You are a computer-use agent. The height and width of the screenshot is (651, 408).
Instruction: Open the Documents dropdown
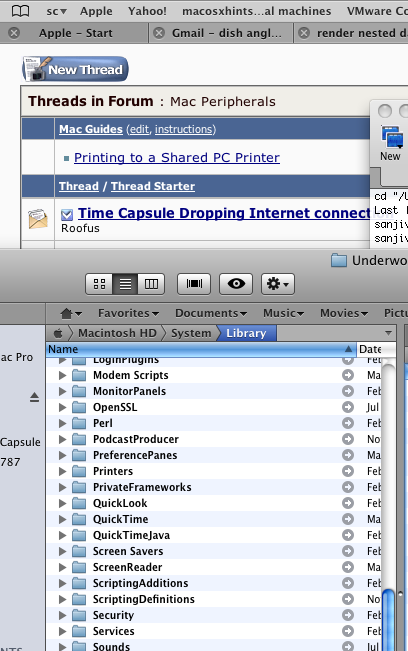[x=211, y=313]
